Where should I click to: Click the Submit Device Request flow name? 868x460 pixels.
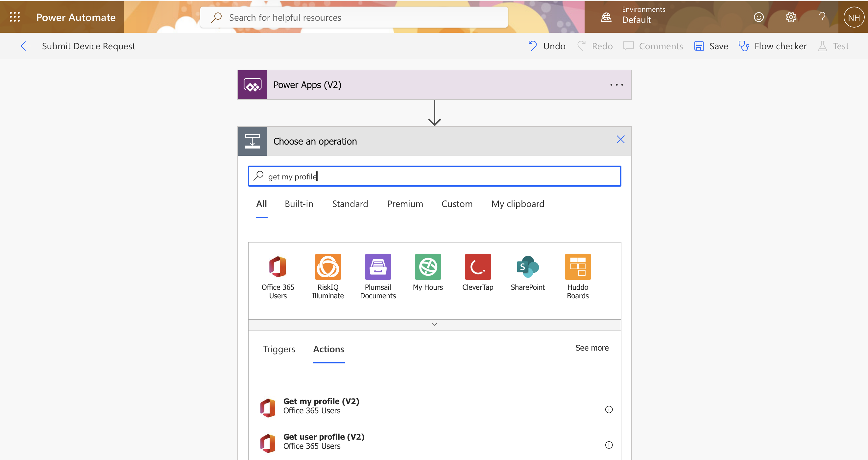coord(88,46)
